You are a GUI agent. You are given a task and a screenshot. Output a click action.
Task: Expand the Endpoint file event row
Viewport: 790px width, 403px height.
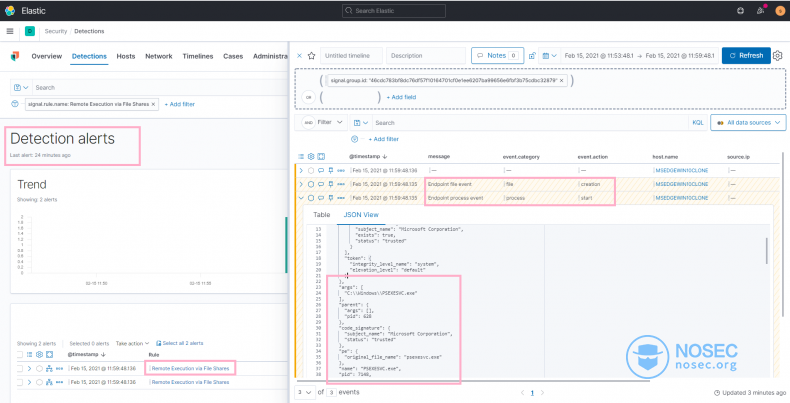point(301,184)
